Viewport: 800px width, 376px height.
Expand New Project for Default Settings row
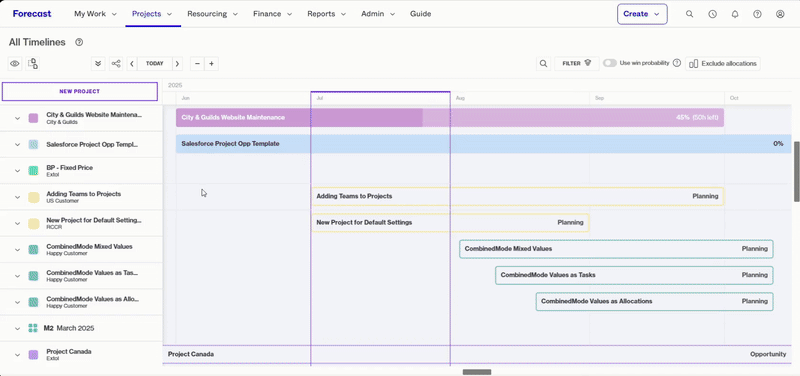[17, 223]
